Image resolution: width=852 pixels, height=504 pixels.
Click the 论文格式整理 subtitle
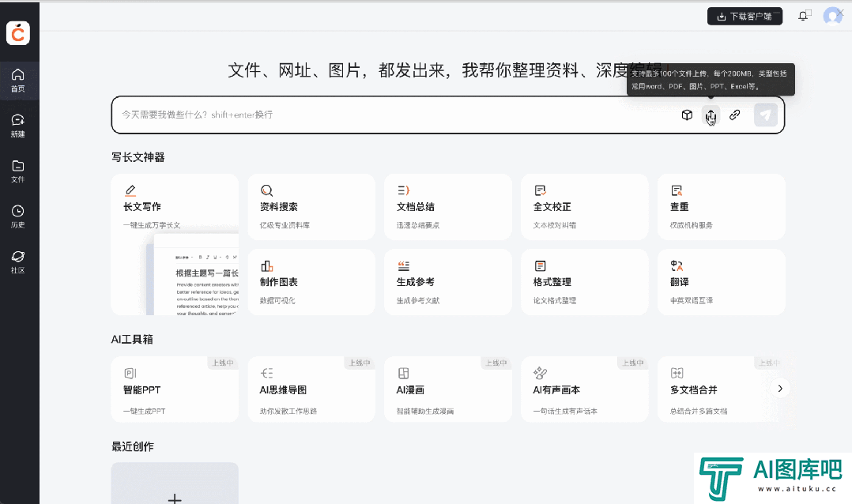pyautogui.click(x=555, y=300)
